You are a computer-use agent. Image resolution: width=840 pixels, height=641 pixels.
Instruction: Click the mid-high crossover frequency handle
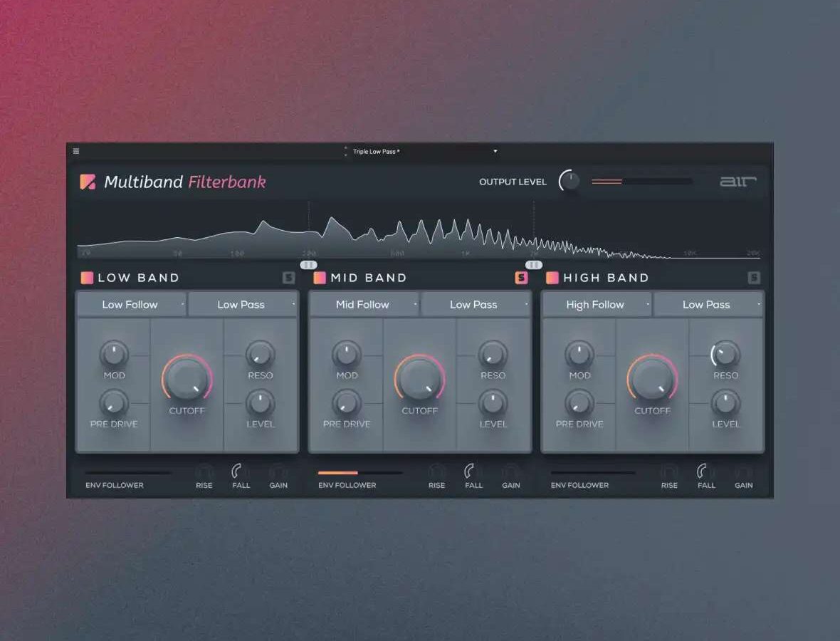pos(534,264)
